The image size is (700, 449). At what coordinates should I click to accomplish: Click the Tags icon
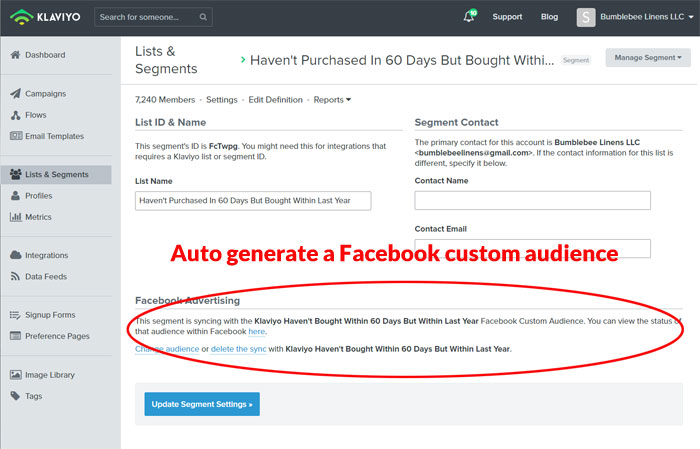(15, 396)
